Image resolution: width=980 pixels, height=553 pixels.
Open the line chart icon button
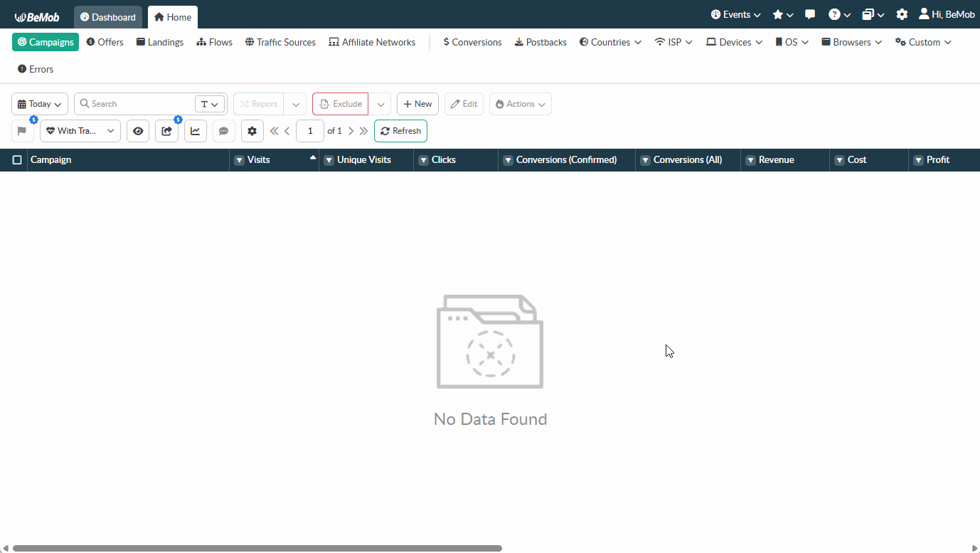[x=196, y=131]
